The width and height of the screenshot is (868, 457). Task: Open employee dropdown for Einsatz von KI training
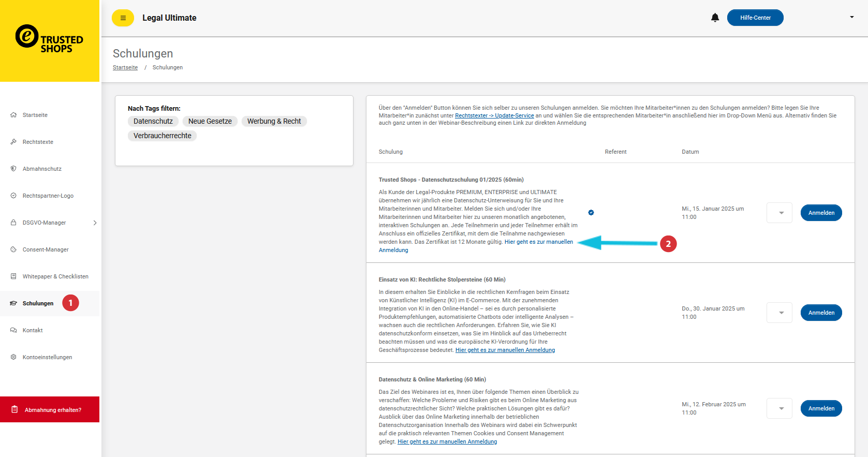coord(779,313)
